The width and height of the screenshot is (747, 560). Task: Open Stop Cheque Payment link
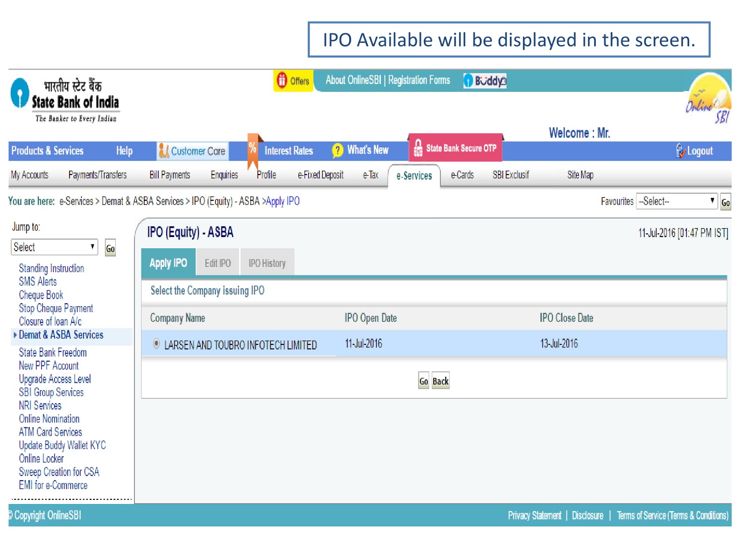tap(56, 308)
